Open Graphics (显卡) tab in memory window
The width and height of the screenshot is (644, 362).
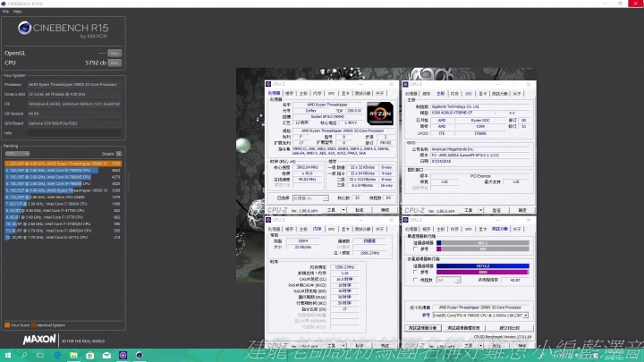[345, 229]
